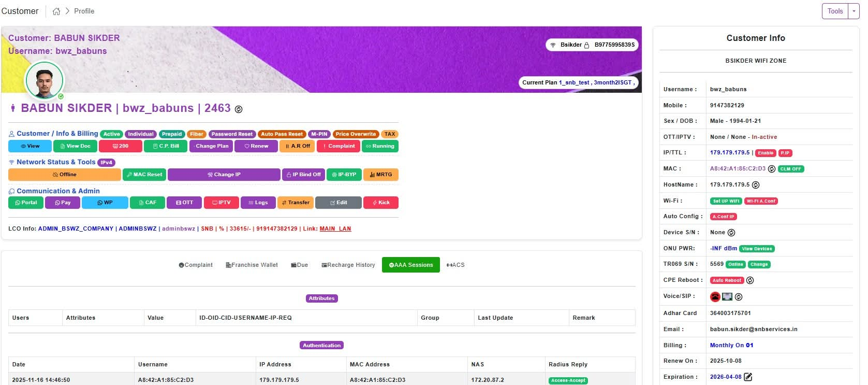Switch to the Recharge History tab
The width and height of the screenshot is (868, 385).
(x=348, y=265)
